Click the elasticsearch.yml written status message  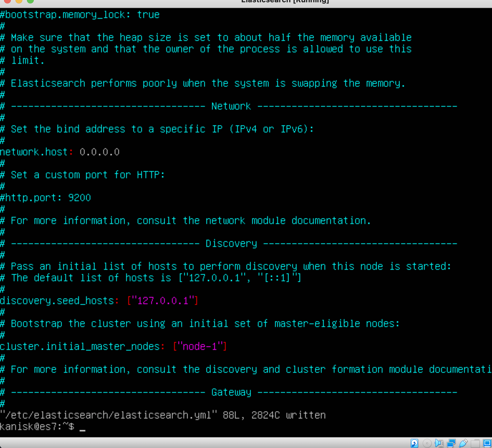(x=163, y=415)
